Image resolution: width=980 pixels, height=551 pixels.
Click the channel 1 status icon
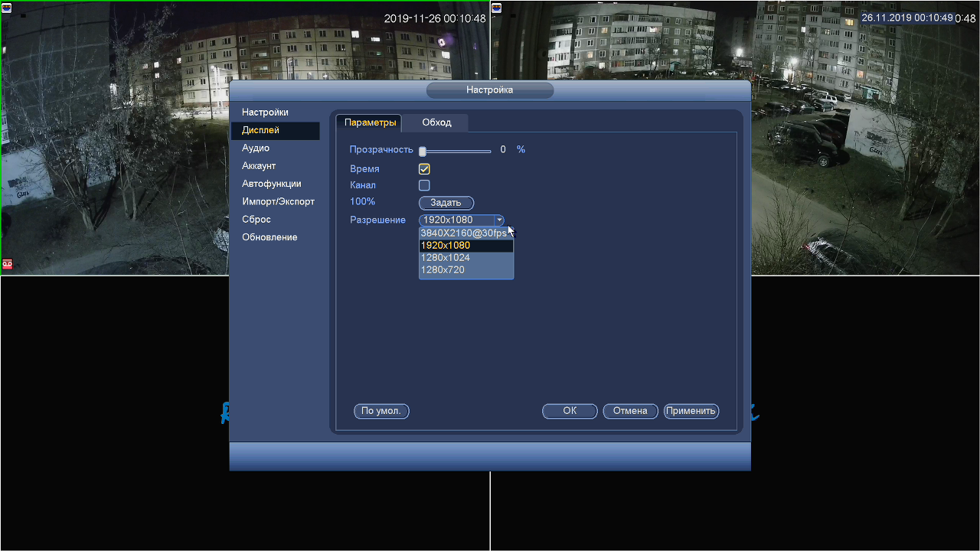(x=7, y=8)
